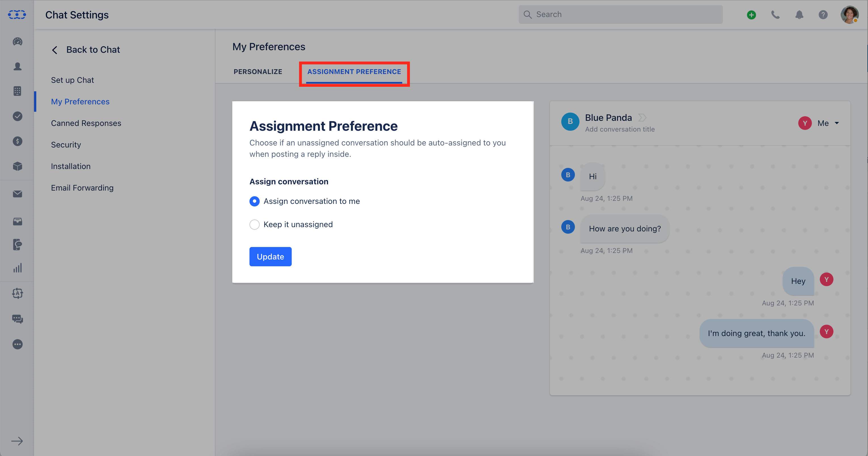Image resolution: width=868 pixels, height=456 pixels.
Task: Switch to the Personalize tab
Action: 258,72
